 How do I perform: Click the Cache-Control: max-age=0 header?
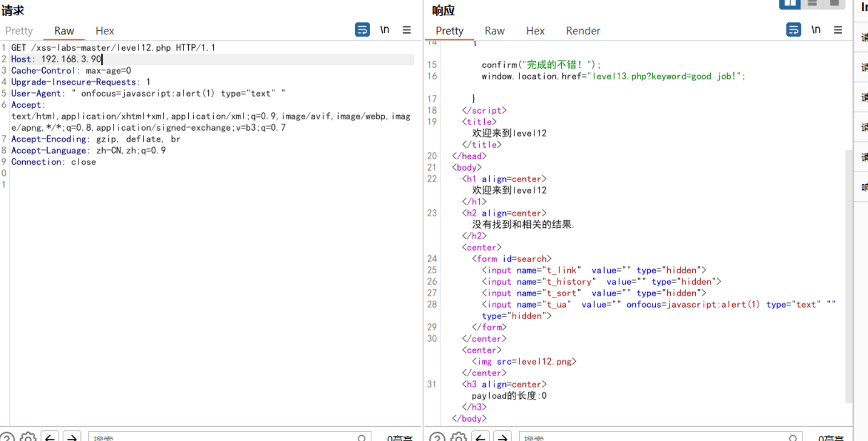click(x=71, y=71)
